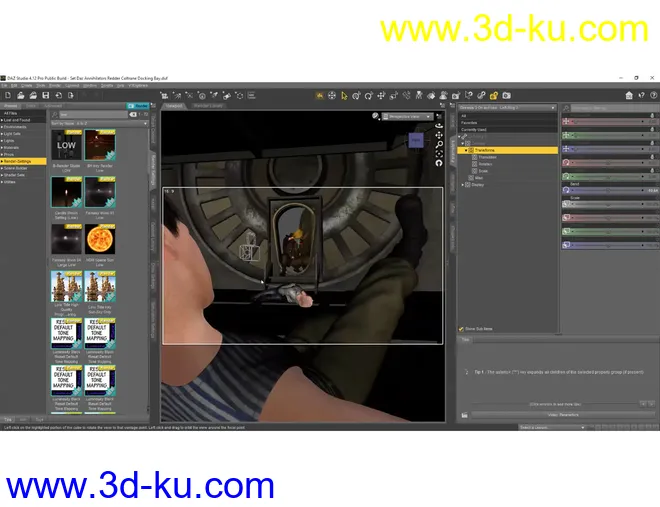Click the viewport Orbit control icon
Screen dimensions: 660x507
(439, 124)
